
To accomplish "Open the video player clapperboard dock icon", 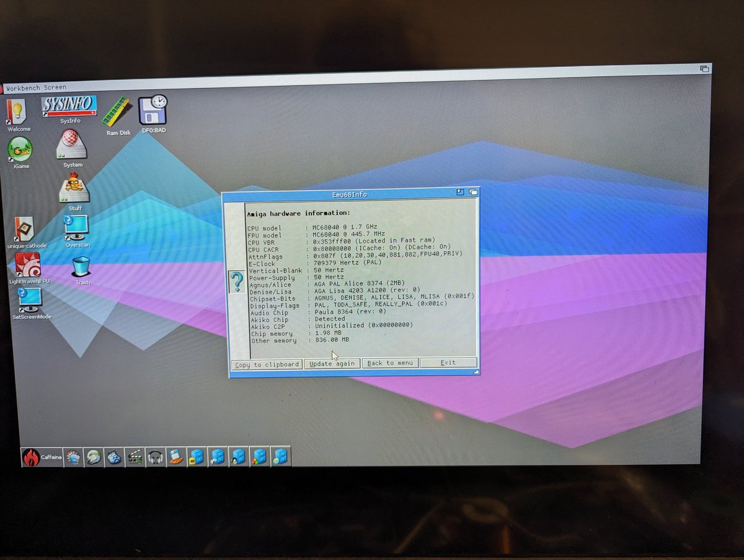I will click(x=135, y=457).
